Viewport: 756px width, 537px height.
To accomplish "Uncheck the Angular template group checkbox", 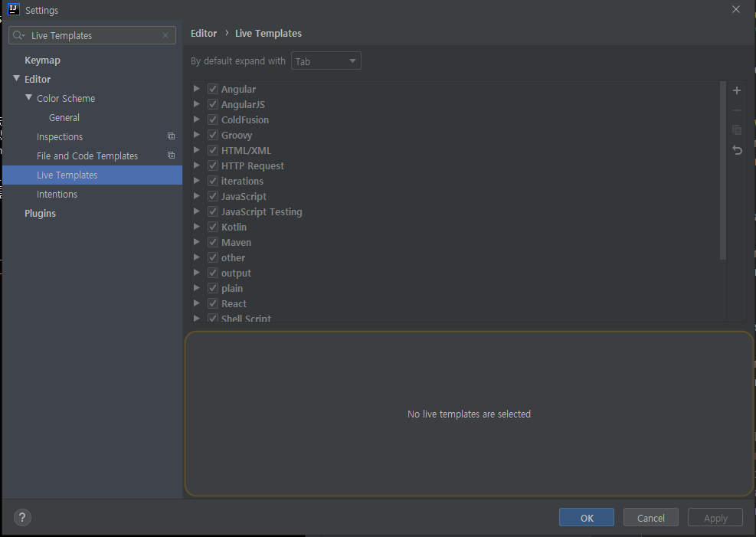I will coord(213,90).
